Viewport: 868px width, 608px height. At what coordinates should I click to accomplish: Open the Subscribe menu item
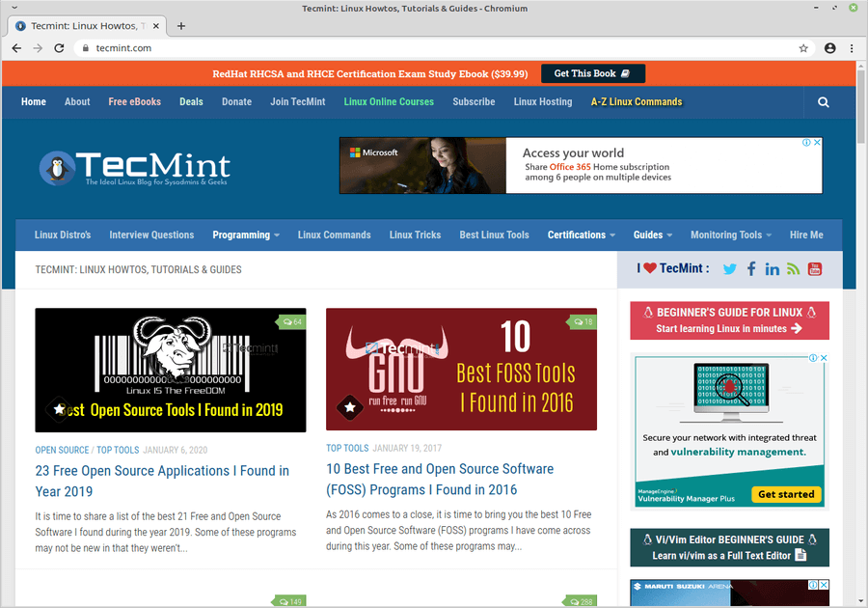click(x=474, y=102)
